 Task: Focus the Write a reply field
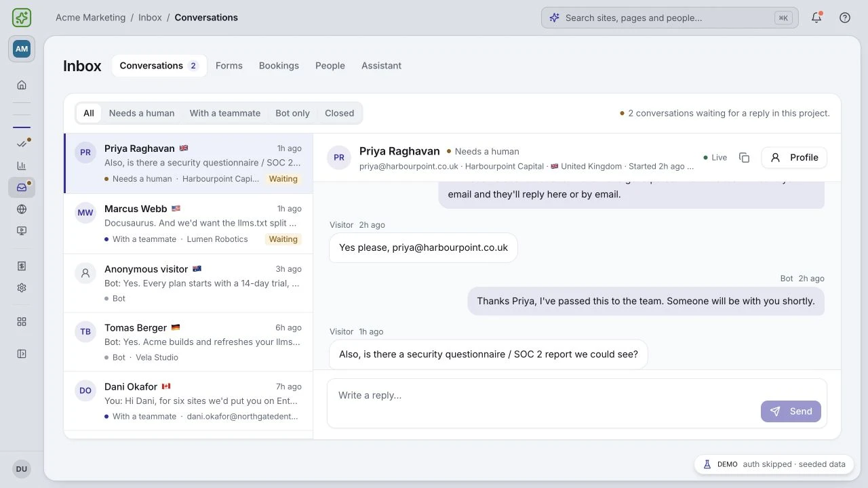(x=577, y=403)
